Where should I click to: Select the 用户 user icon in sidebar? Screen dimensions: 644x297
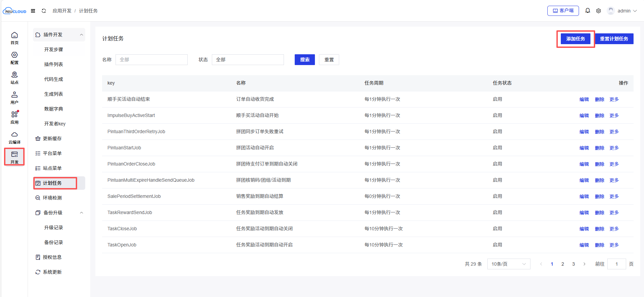coord(14,97)
